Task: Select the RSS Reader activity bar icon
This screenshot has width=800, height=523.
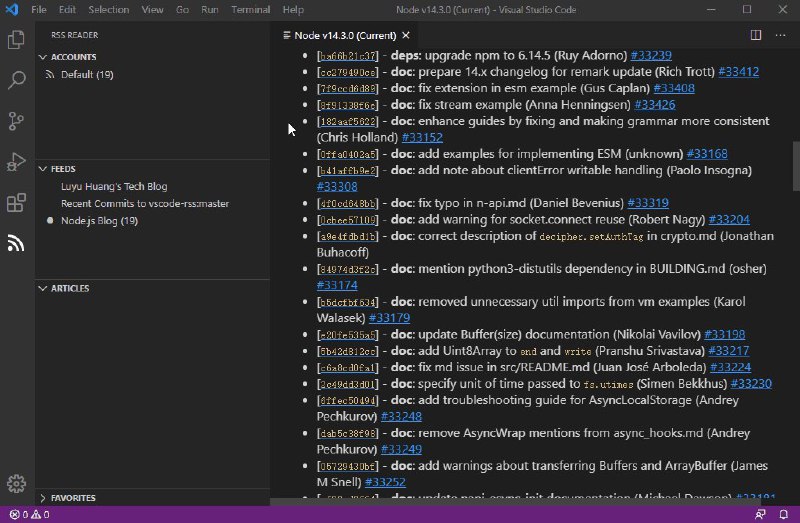Action: point(16,243)
